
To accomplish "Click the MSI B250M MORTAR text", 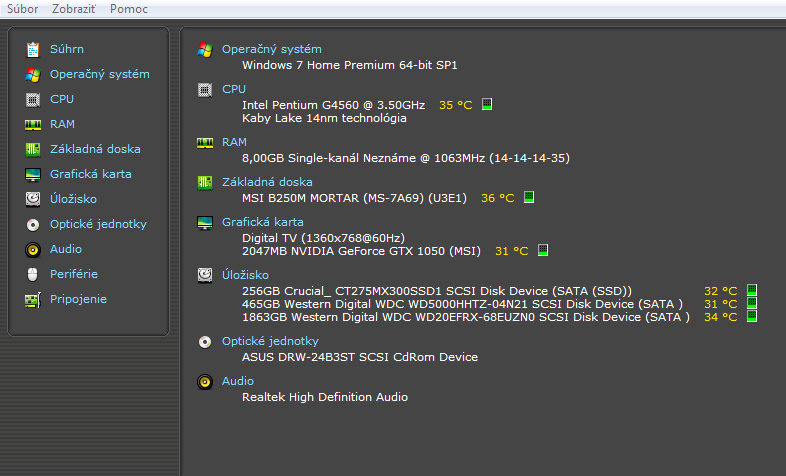I will pos(354,198).
